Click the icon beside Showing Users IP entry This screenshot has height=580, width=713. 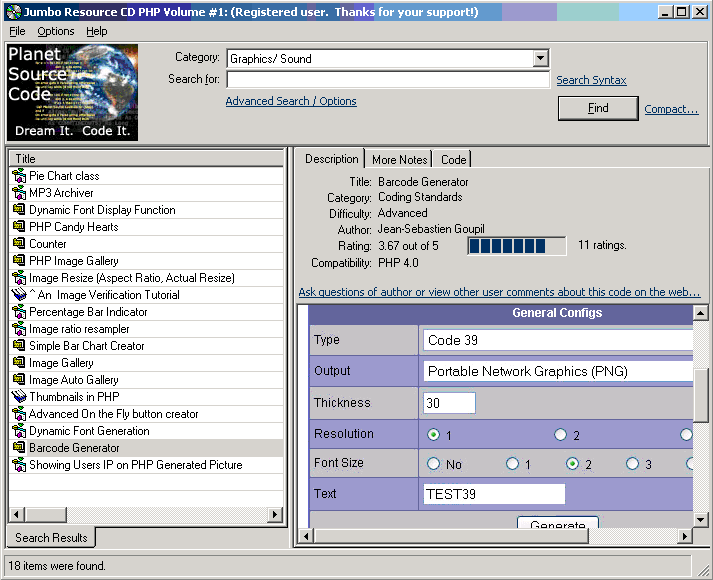click(x=19, y=465)
